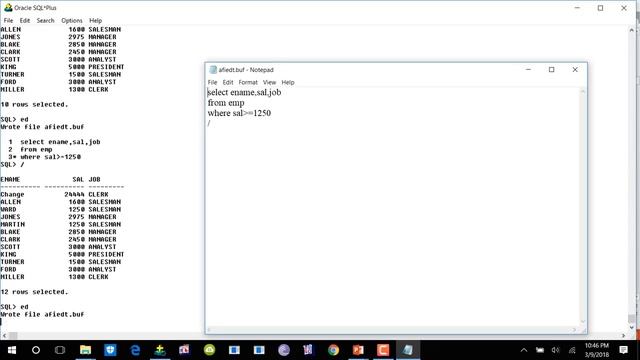The image size is (640, 360).
Task: Click '10 rows selected.' in SQL*Plus
Action: pos(34,104)
